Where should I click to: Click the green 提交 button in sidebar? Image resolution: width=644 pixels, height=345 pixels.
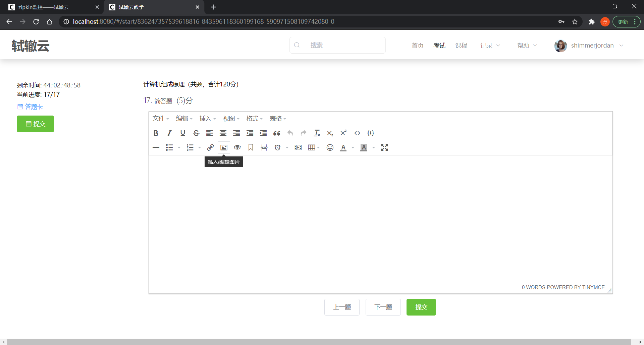point(35,124)
